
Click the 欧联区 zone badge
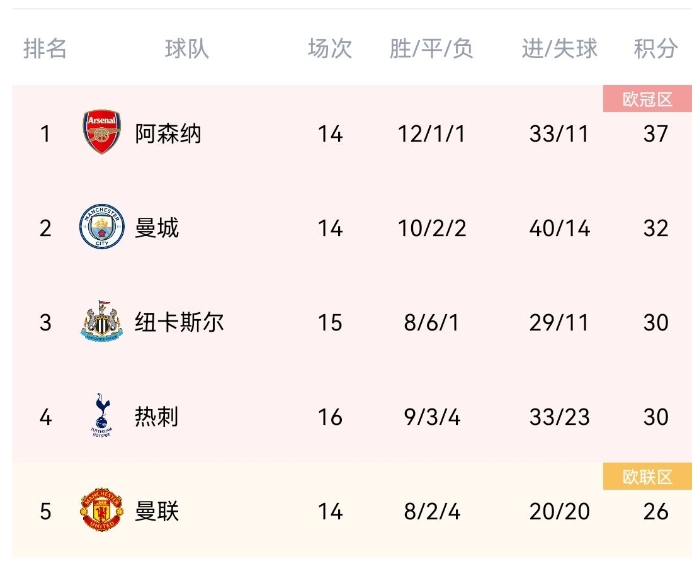tap(647, 476)
